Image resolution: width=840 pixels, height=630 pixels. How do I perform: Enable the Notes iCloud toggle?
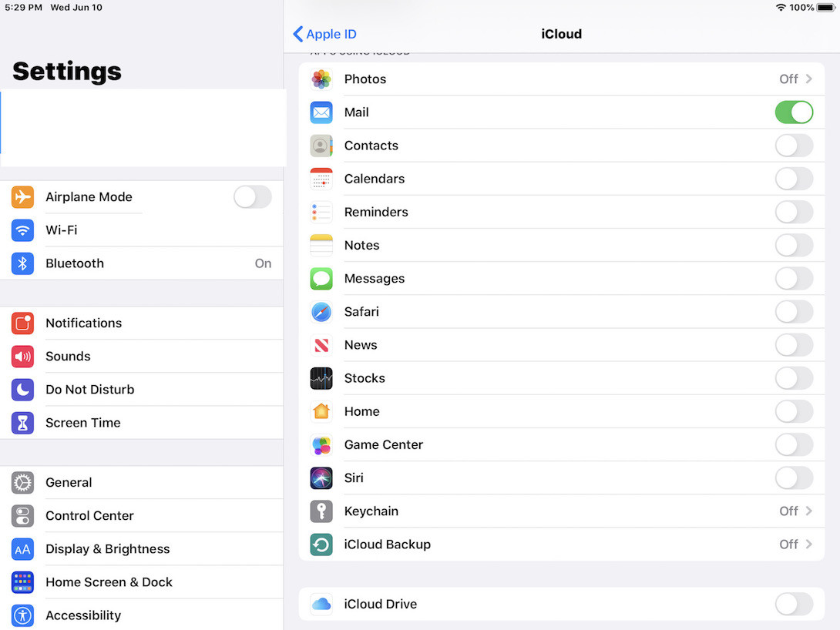coord(794,245)
